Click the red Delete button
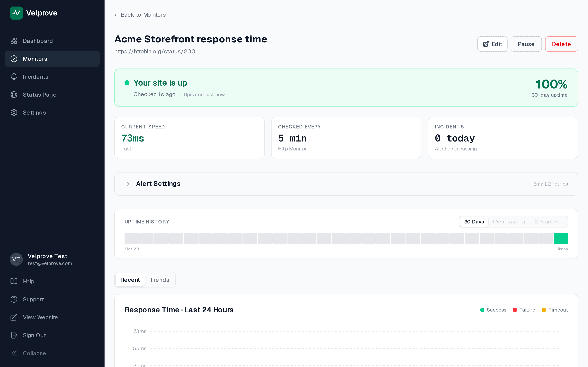588x367 pixels. click(x=561, y=44)
